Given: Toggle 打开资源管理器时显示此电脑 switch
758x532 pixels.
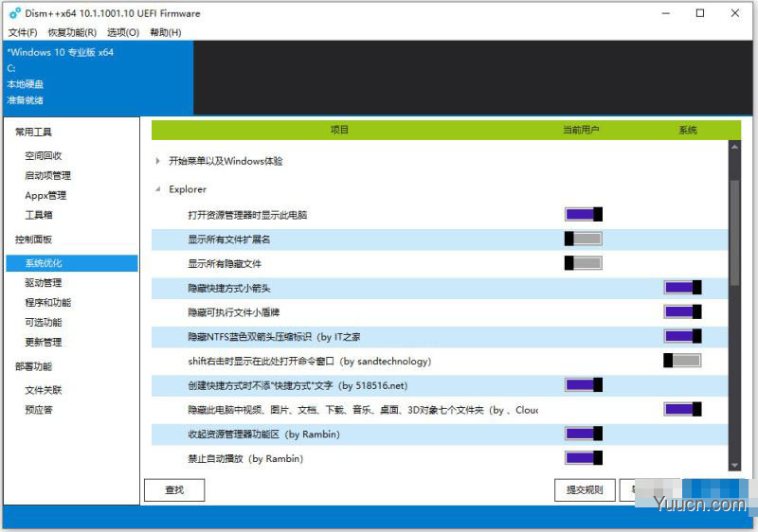Looking at the screenshot, I should pyautogui.click(x=584, y=214).
